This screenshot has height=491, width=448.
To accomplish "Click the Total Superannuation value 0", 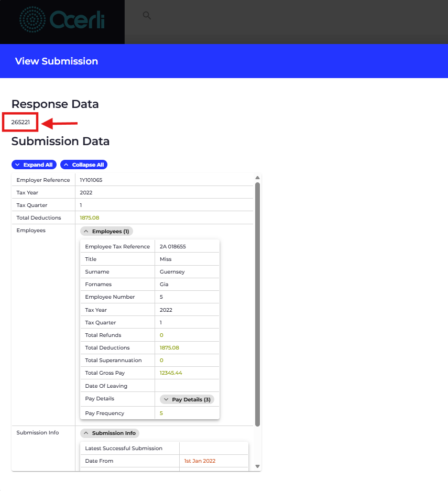I will point(161,361).
